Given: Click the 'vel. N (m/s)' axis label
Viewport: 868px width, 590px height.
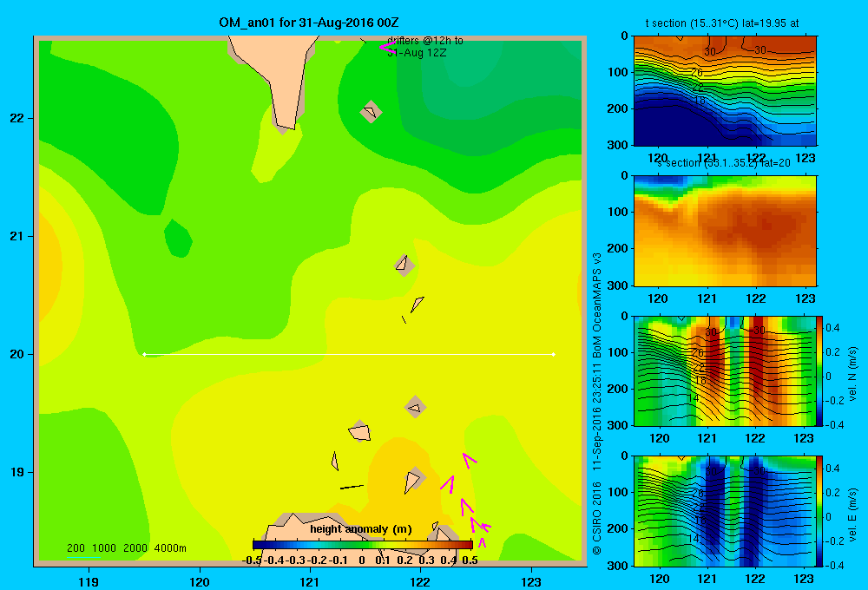Looking at the screenshot, I should [x=853, y=373].
